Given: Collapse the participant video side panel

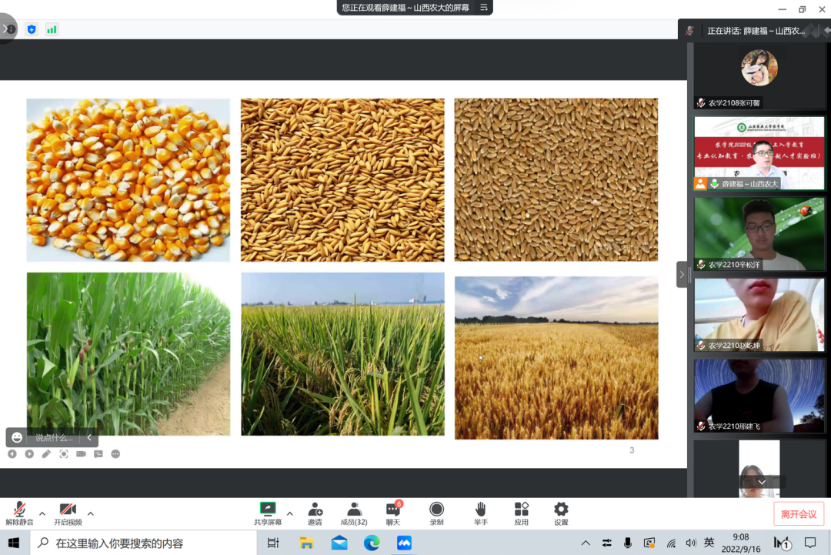Looking at the screenshot, I should tap(682, 274).
